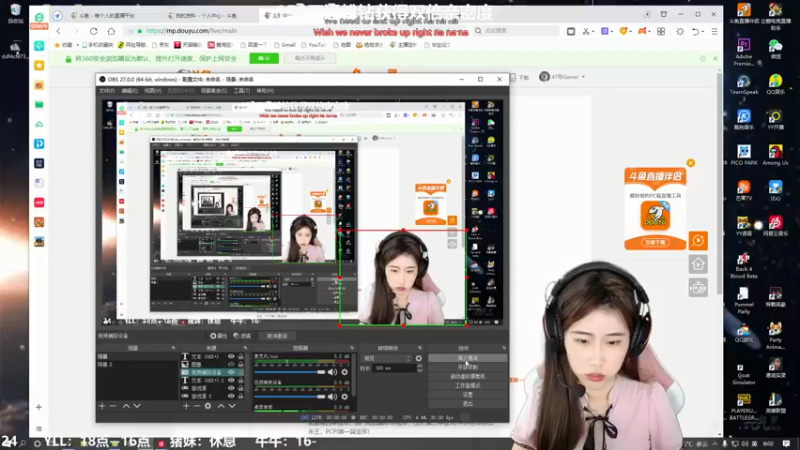The height and width of the screenshot is (450, 800).
Task: Toggle visibility eye of 文本 (GDI+) 2 source
Action: click(x=231, y=380)
